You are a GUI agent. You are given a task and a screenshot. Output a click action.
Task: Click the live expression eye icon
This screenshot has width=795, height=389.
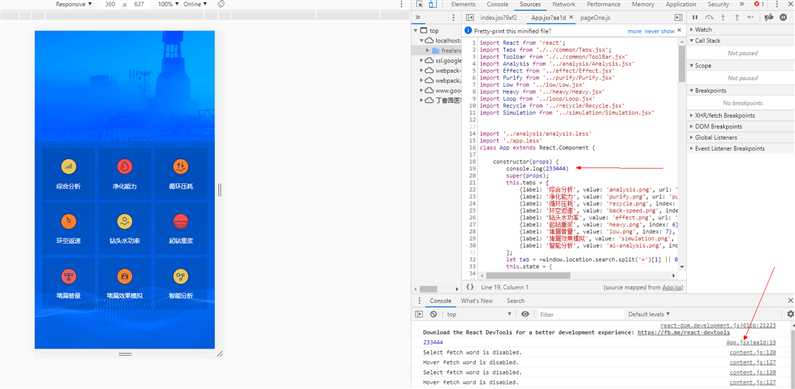(525, 314)
